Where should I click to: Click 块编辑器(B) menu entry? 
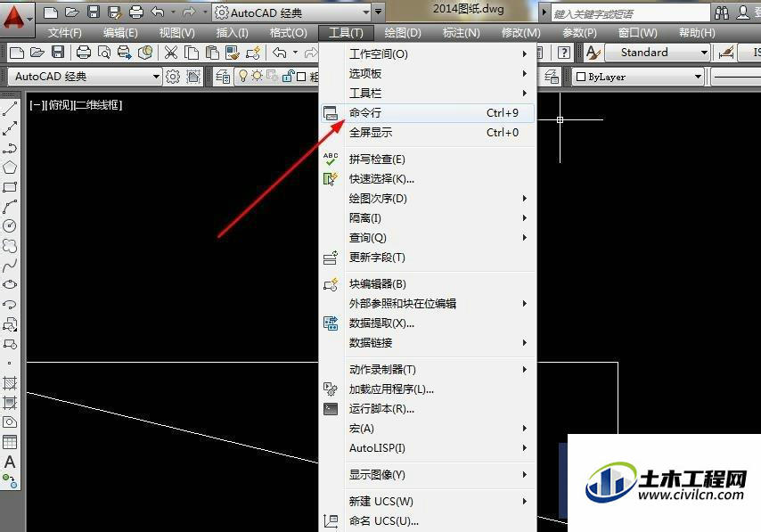tap(428, 284)
